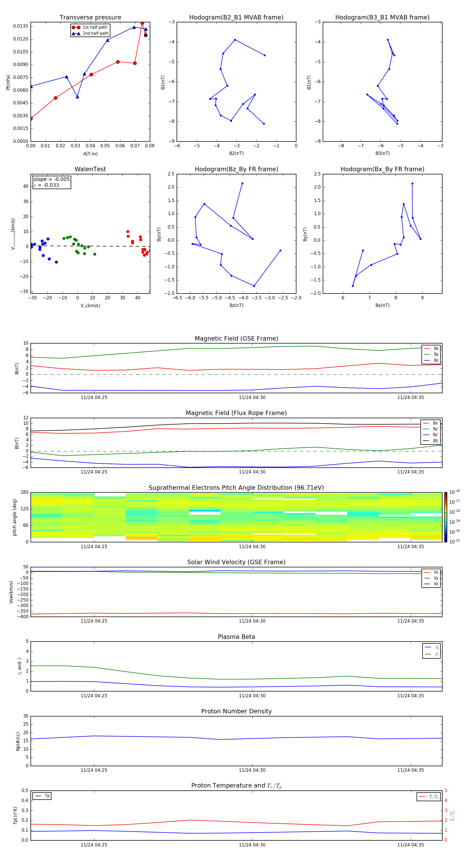Select the Bx' legend entry in Flux Rope panel
This screenshot has width=473, height=868.
(x=431, y=423)
